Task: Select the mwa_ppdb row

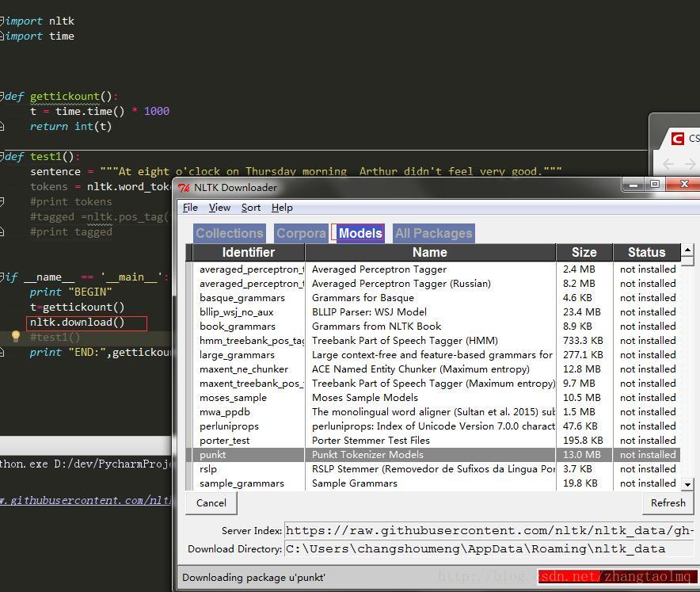Action: pos(433,412)
